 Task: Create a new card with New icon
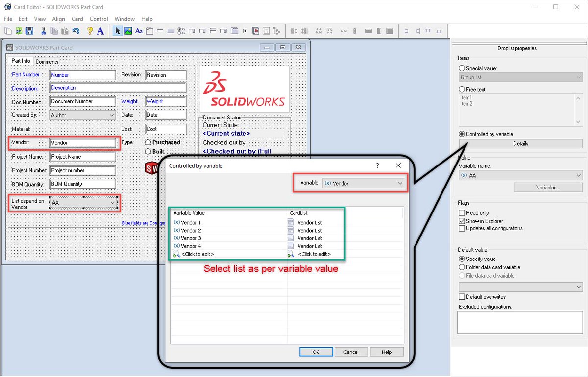click(8, 31)
